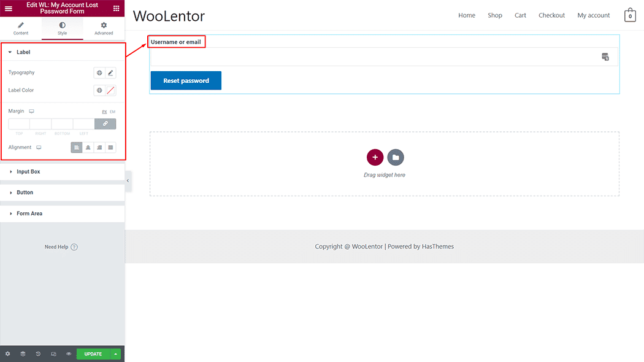This screenshot has height=362, width=644.
Task: Expand the Form Area section
Action: tap(29, 214)
